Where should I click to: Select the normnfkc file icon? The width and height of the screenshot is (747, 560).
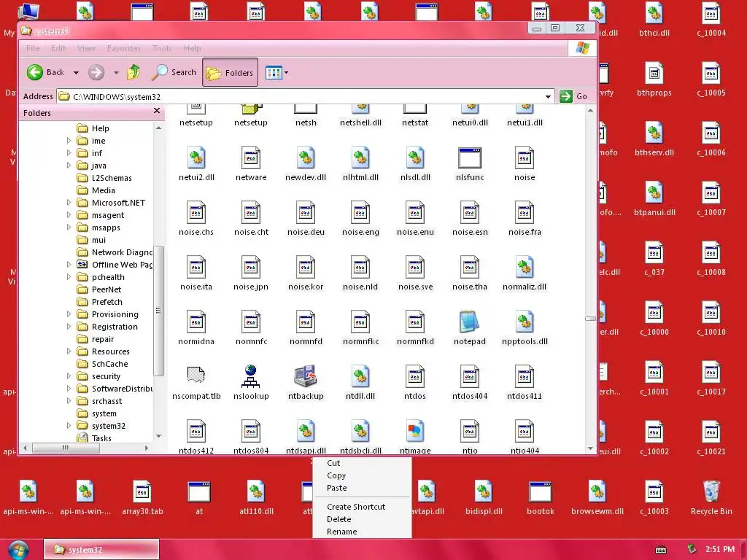click(360, 322)
